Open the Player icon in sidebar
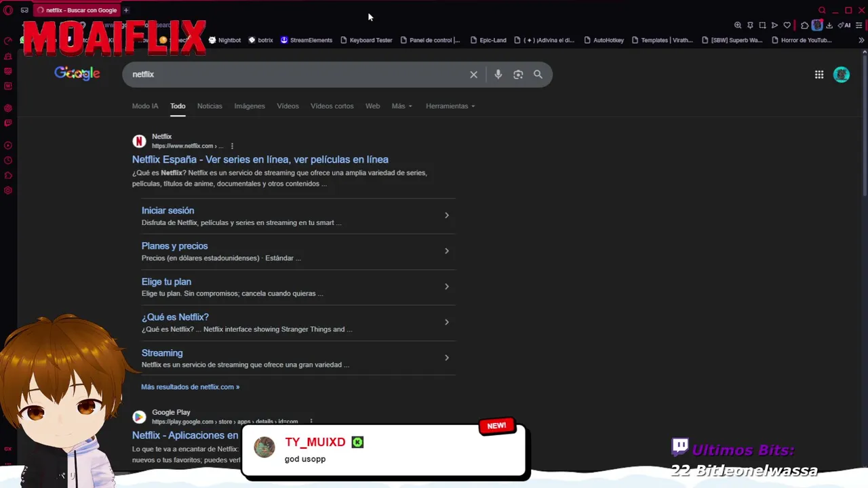 pyautogui.click(x=8, y=145)
